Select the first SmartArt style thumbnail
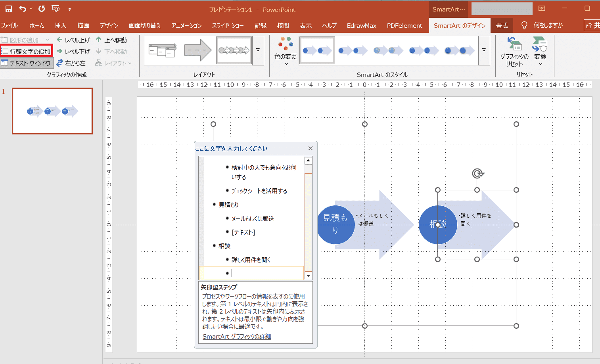 coord(317,50)
